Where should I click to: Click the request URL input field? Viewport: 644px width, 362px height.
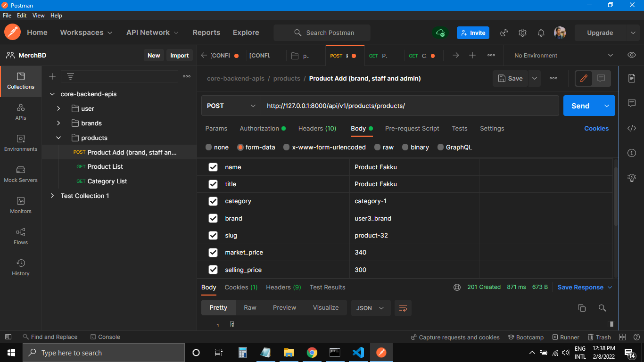point(410,106)
